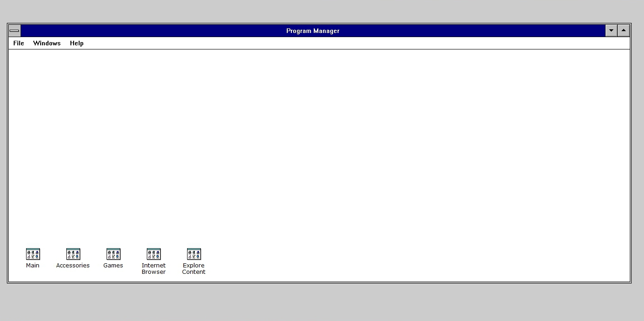This screenshot has height=321, width=644.
Task: Click the Program Manager title bar text
Action: pos(313,31)
